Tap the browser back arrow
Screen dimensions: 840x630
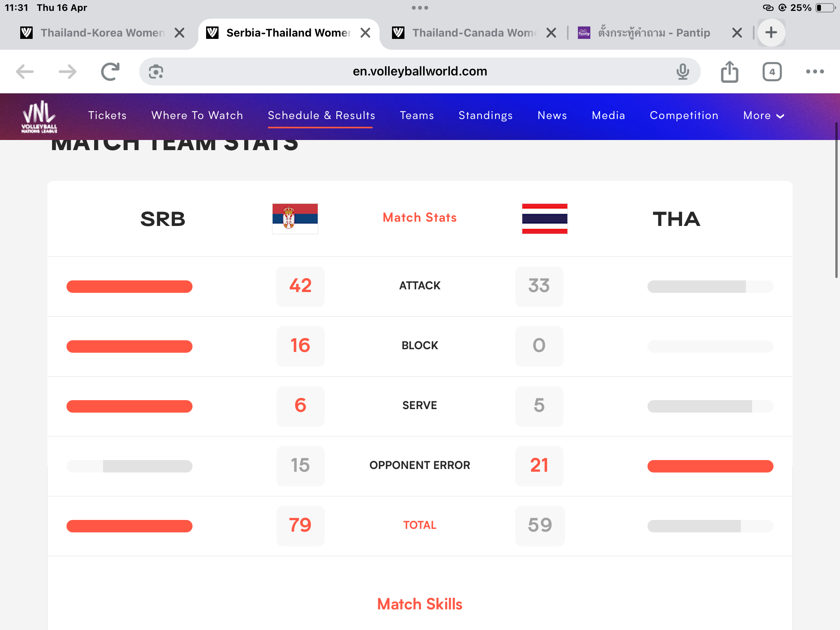[25, 72]
